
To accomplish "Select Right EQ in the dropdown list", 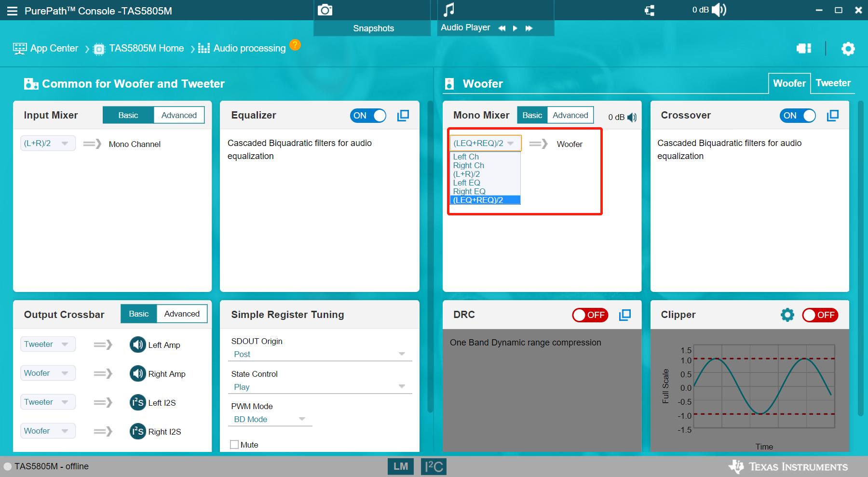I will [485, 191].
